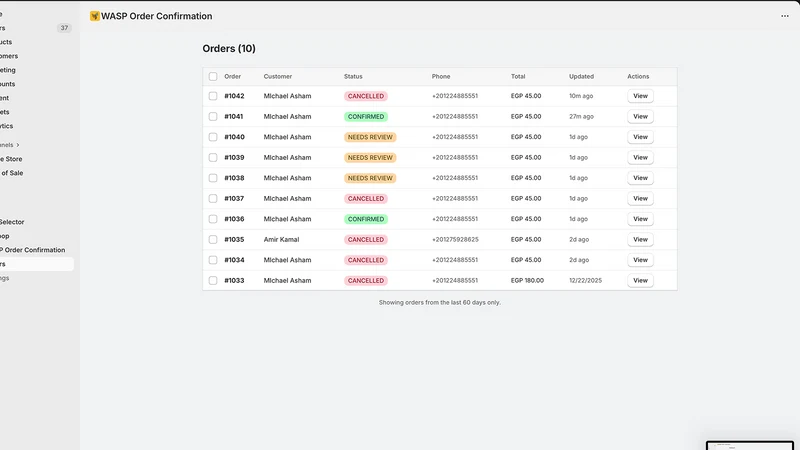Check the box for order #1039

213,157
